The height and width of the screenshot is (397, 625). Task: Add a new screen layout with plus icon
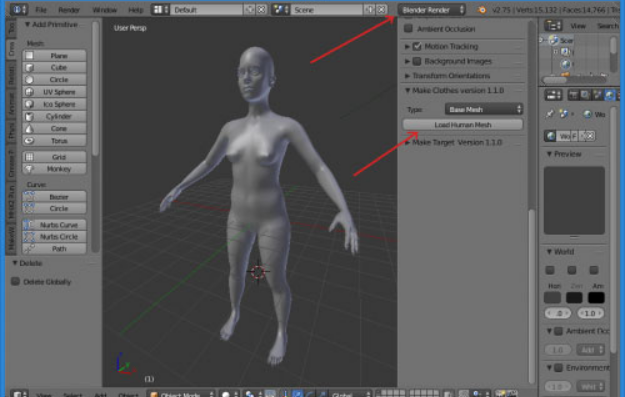250,9
